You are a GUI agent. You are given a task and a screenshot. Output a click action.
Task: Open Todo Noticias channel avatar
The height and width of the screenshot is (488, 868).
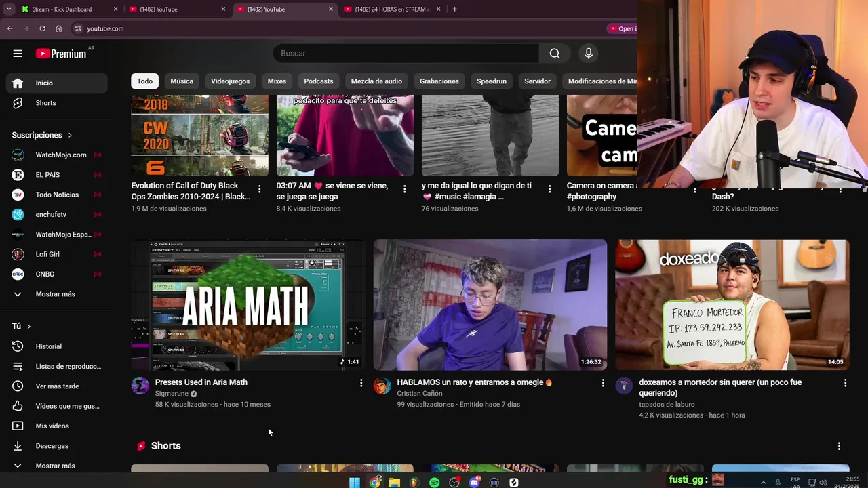(x=18, y=195)
